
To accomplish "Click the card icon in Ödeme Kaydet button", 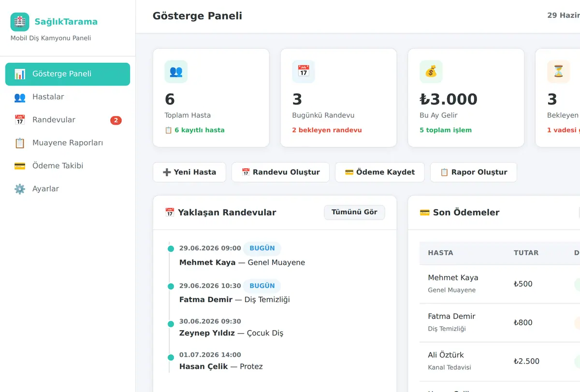I will [349, 172].
